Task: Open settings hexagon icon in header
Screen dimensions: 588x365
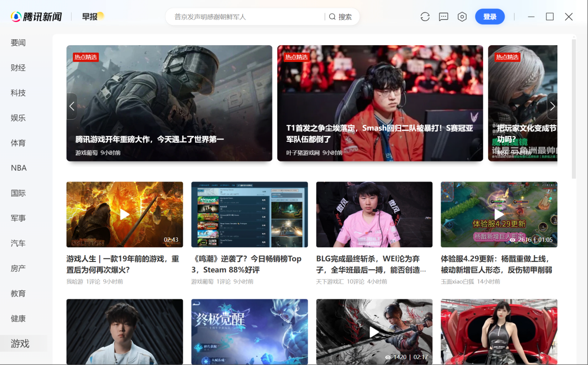Action: pos(462,17)
